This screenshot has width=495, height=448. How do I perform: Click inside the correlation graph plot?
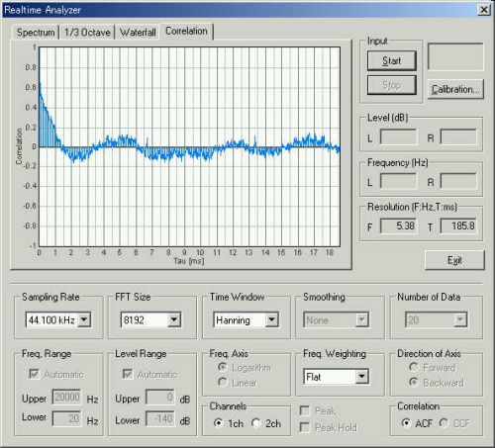(x=189, y=146)
